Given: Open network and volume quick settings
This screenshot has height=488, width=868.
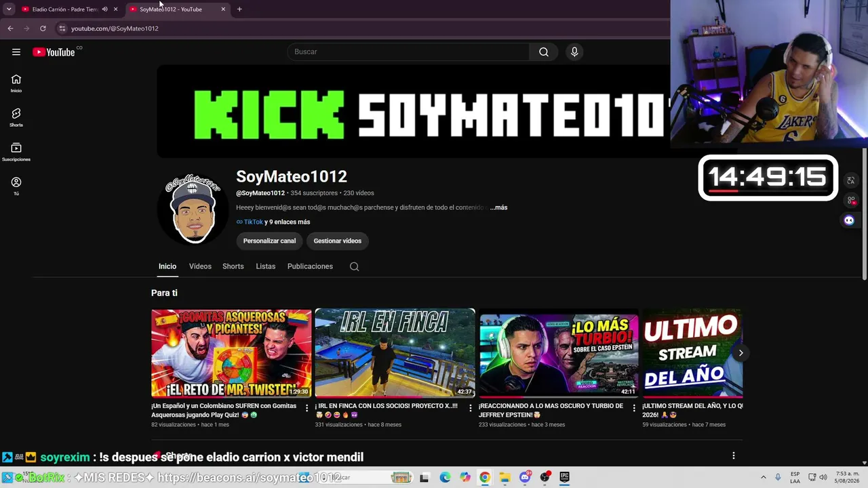Looking at the screenshot, I should pos(818,477).
